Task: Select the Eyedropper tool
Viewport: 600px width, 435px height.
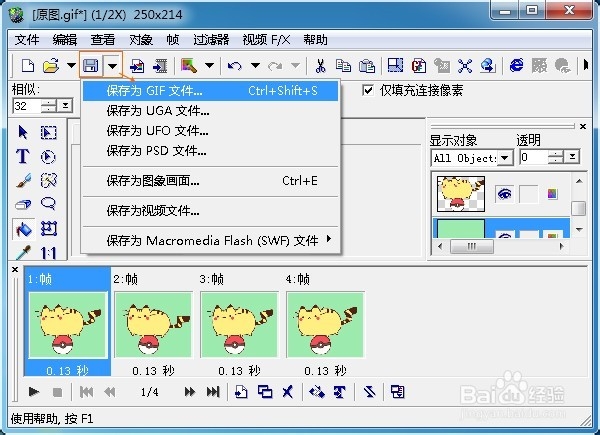Action: tap(23, 253)
